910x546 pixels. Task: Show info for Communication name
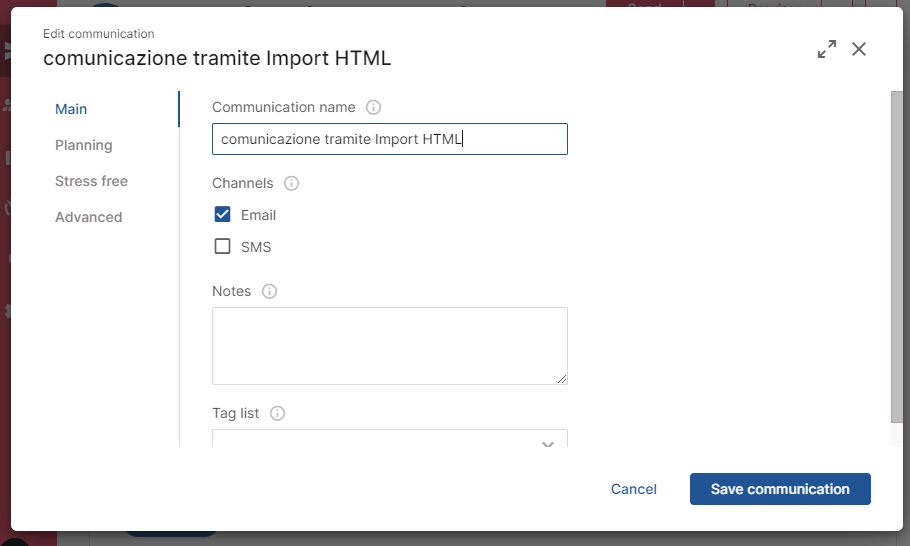[x=373, y=107]
